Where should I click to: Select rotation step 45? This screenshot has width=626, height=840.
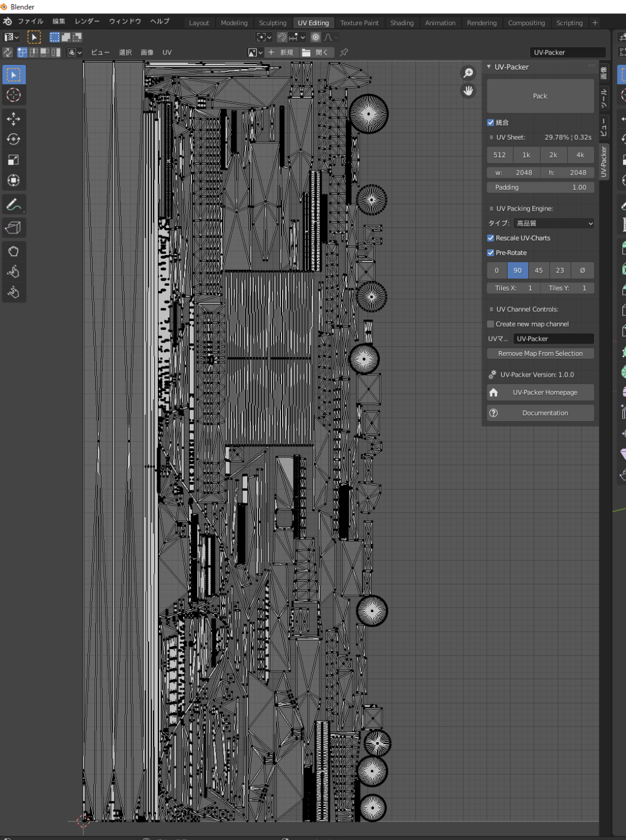click(539, 271)
